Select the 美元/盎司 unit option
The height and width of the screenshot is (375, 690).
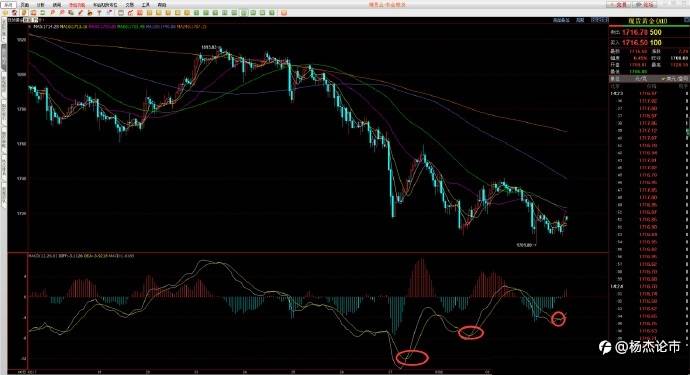click(x=676, y=78)
